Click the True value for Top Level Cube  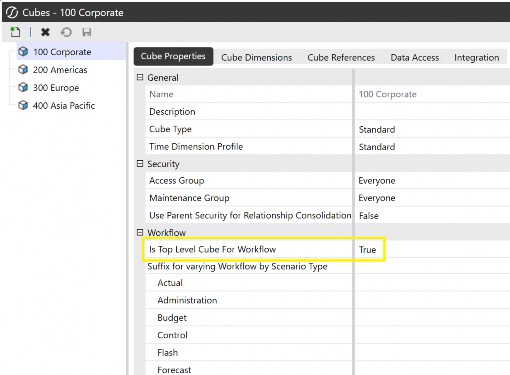(x=367, y=250)
